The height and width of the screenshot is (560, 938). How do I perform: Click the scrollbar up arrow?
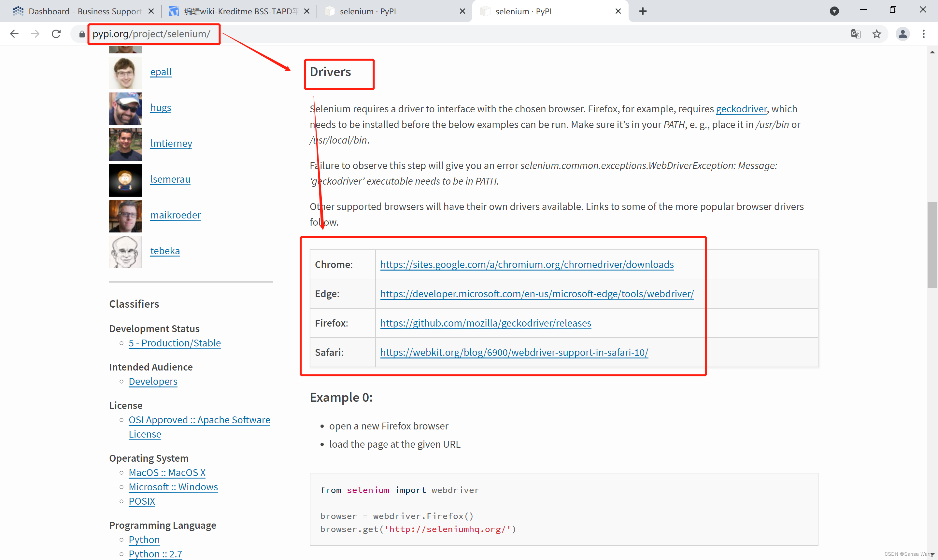pos(932,52)
